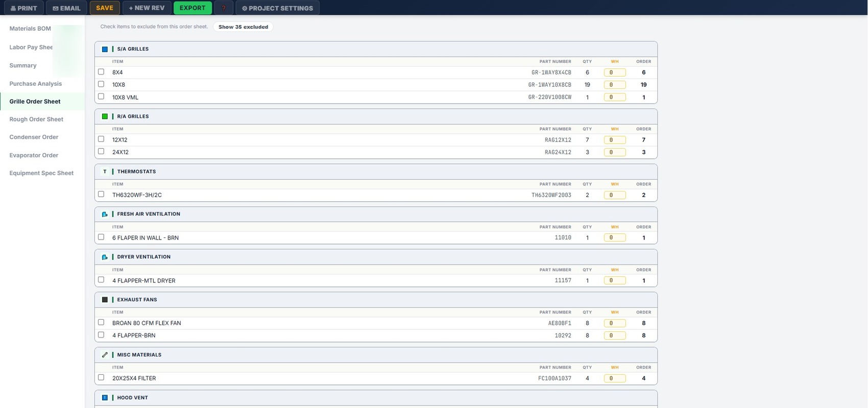Screen dimensions: 868x408
Task: Go to Purchase Analysis in the sidebar
Action: [x=36, y=84]
